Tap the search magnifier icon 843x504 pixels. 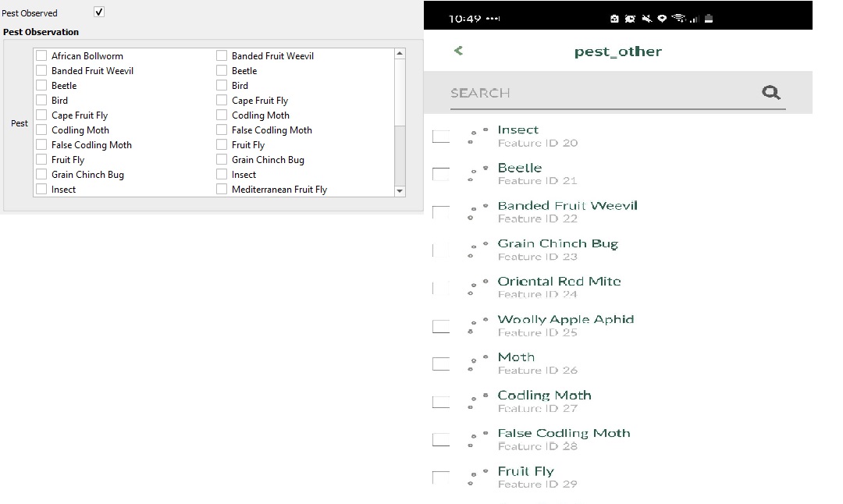point(771,92)
